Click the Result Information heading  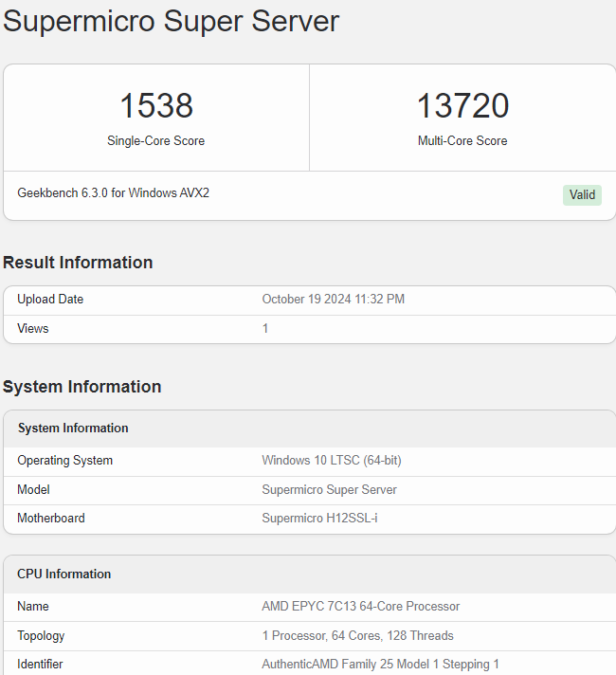(x=78, y=263)
